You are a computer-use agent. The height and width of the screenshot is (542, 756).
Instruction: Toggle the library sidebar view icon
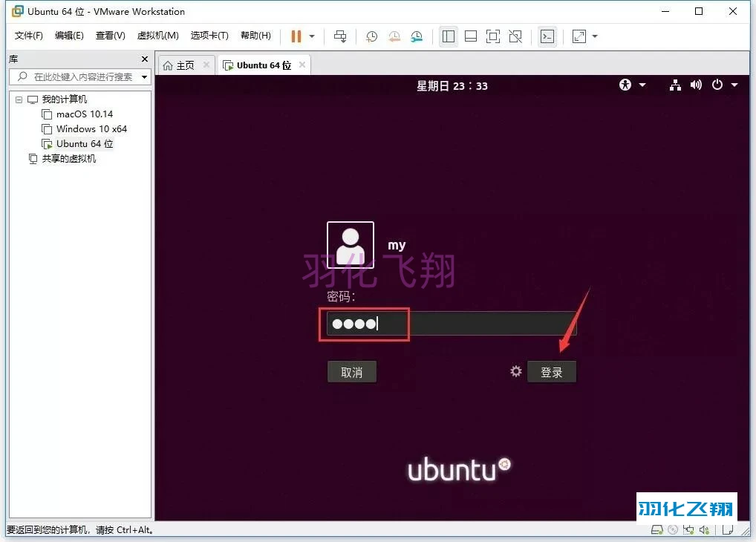(x=449, y=36)
